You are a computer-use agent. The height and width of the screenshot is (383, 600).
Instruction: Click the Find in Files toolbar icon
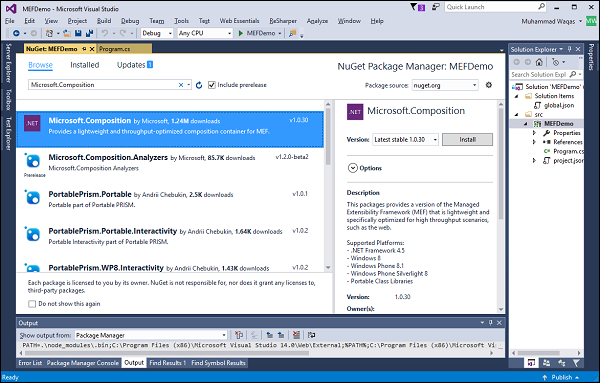tap(293, 33)
